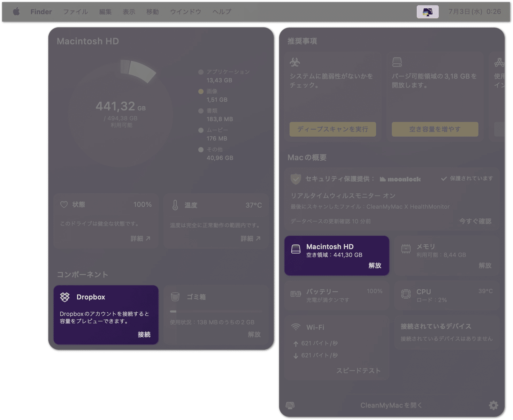Click 空き容量を増やす button

click(435, 129)
